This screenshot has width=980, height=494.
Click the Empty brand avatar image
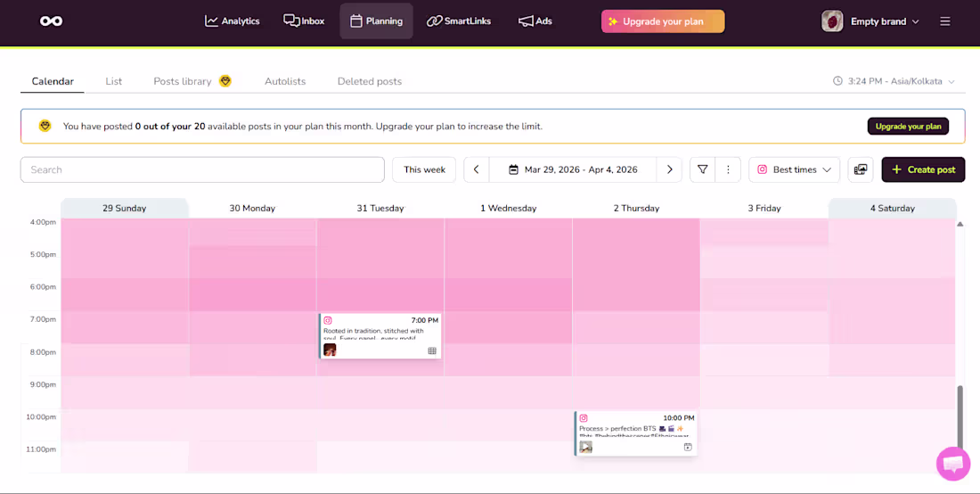coord(832,21)
